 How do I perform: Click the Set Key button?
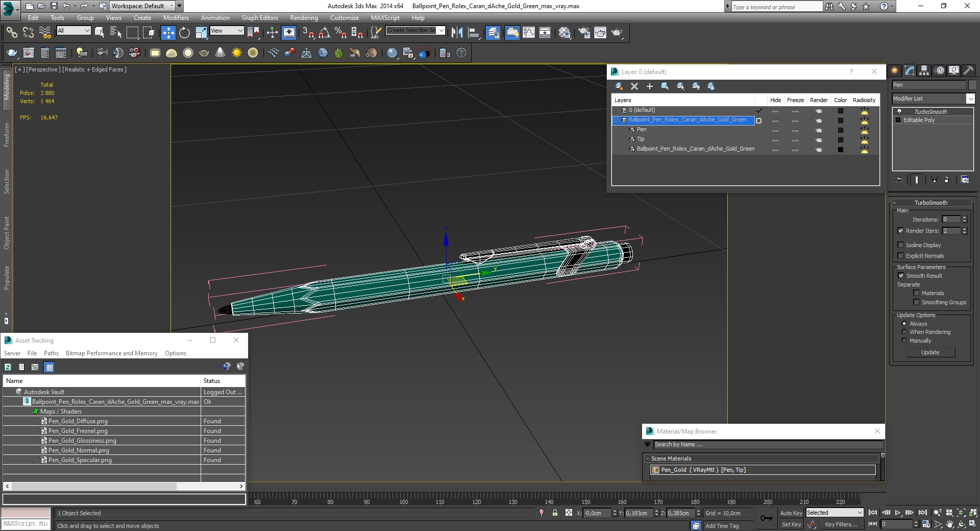click(791, 524)
